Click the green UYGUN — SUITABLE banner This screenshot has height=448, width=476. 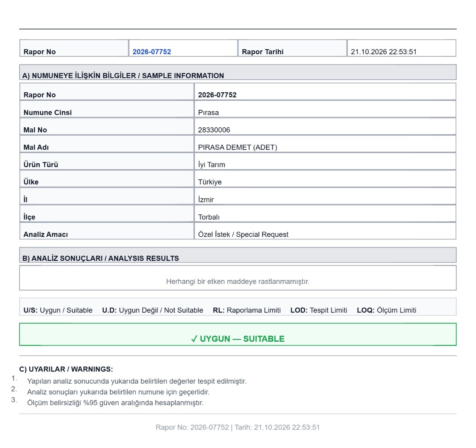tap(238, 334)
